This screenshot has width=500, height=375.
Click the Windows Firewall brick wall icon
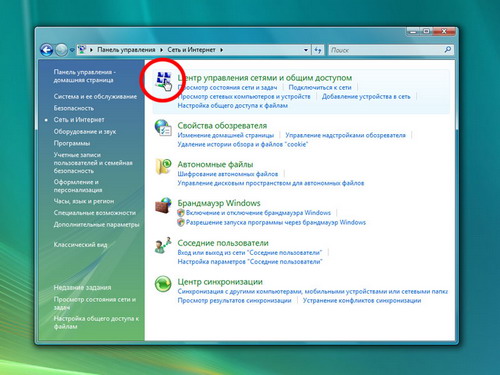pyautogui.click(x=163, y=205)
